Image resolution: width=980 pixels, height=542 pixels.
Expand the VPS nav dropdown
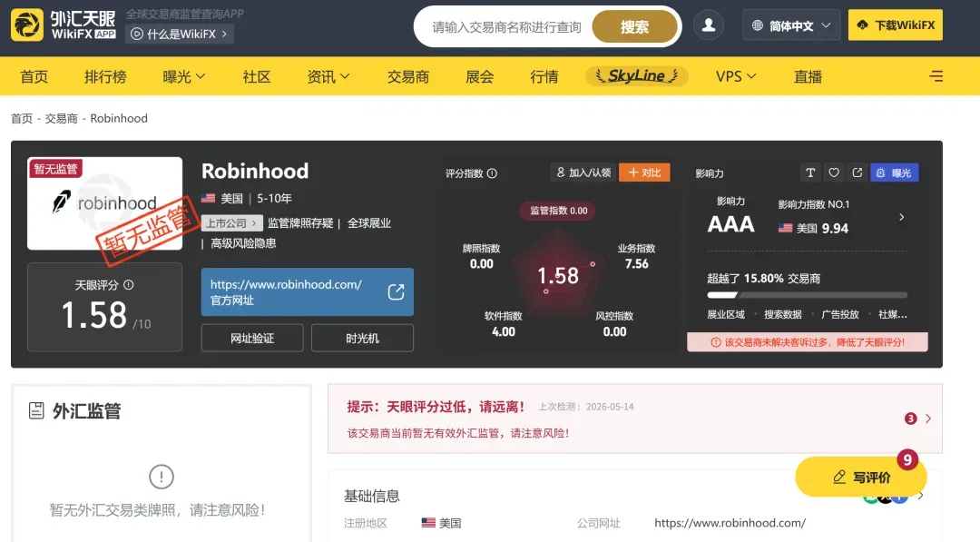(736, 76)
